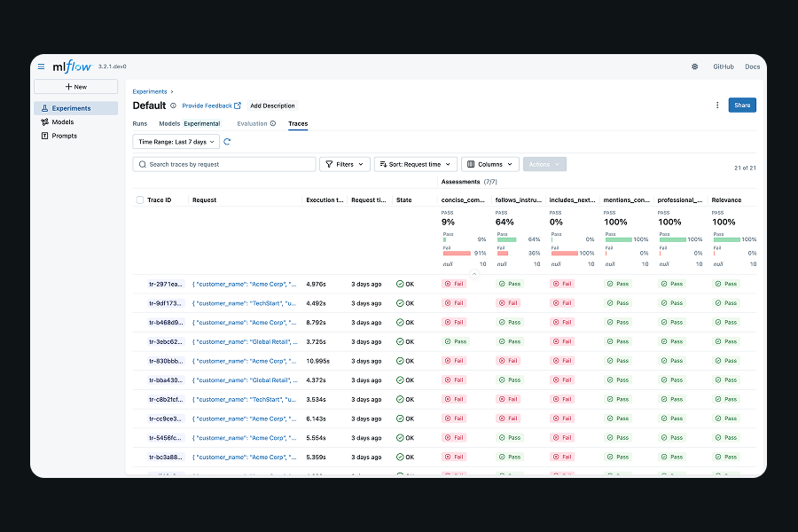This screenshot has width=798, height=532.
Task: Open MLflow settings gear
Action: point(694,66)
